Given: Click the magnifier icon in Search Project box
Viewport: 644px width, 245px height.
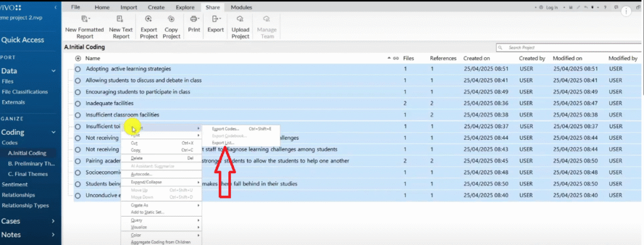Looking at the screenshot, I should coord(500,48).
